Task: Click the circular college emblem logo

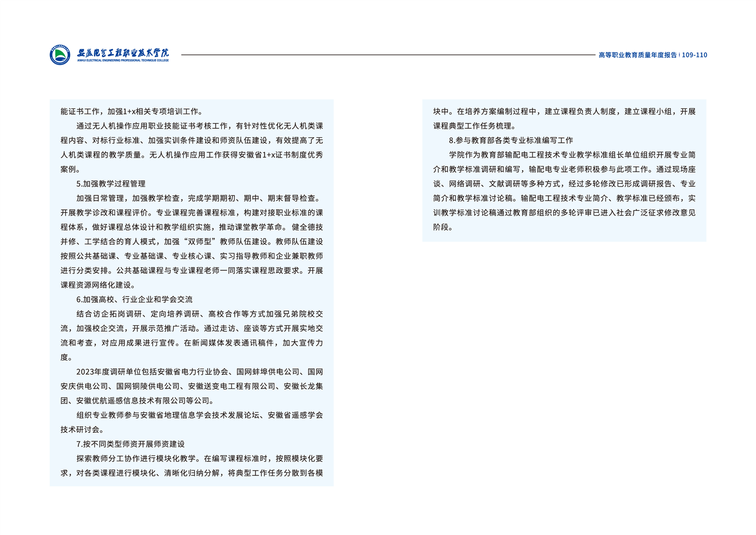Action: [x=60, y=55]
